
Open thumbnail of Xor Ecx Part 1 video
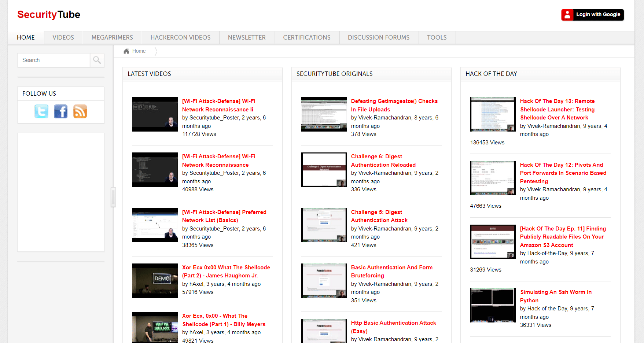(x=155, y=328)
